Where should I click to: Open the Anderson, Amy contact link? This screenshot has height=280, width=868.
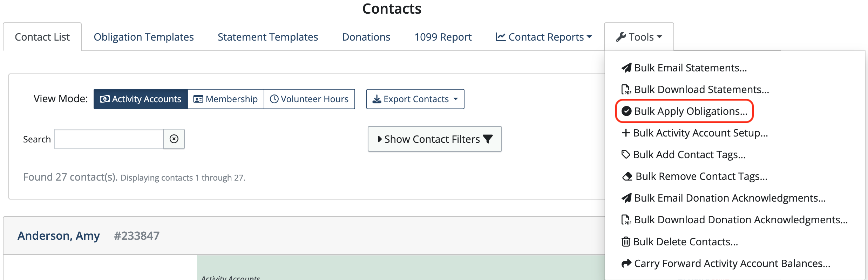[x=59, y=236]
